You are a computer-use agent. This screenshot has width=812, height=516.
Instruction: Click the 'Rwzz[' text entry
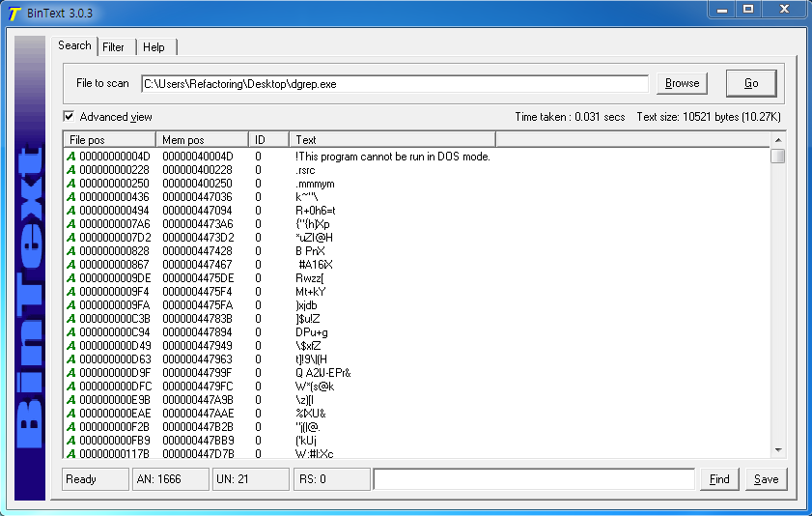pyautogui.click(x=310, y=278)
